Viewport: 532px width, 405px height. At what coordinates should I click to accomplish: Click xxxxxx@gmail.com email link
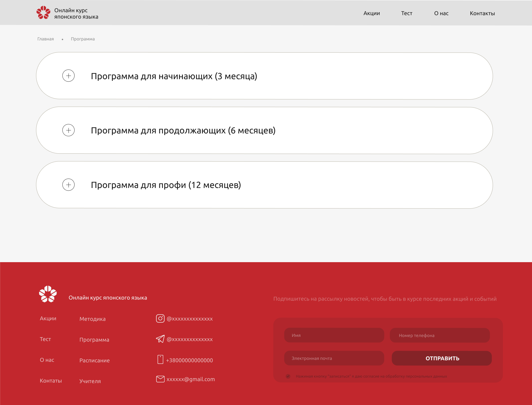(191, 379)
